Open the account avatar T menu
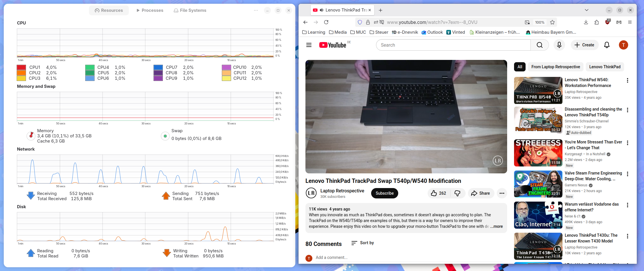 pos(624,45)
